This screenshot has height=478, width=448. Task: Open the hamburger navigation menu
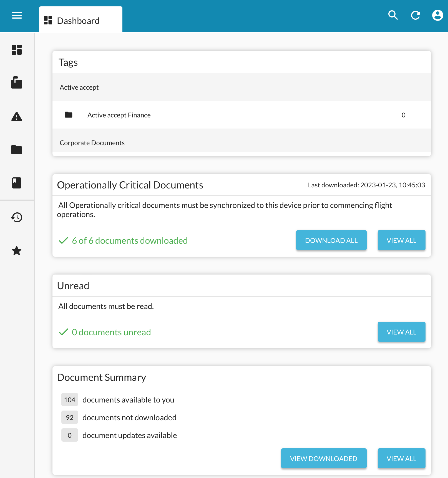tap(17, 16)
